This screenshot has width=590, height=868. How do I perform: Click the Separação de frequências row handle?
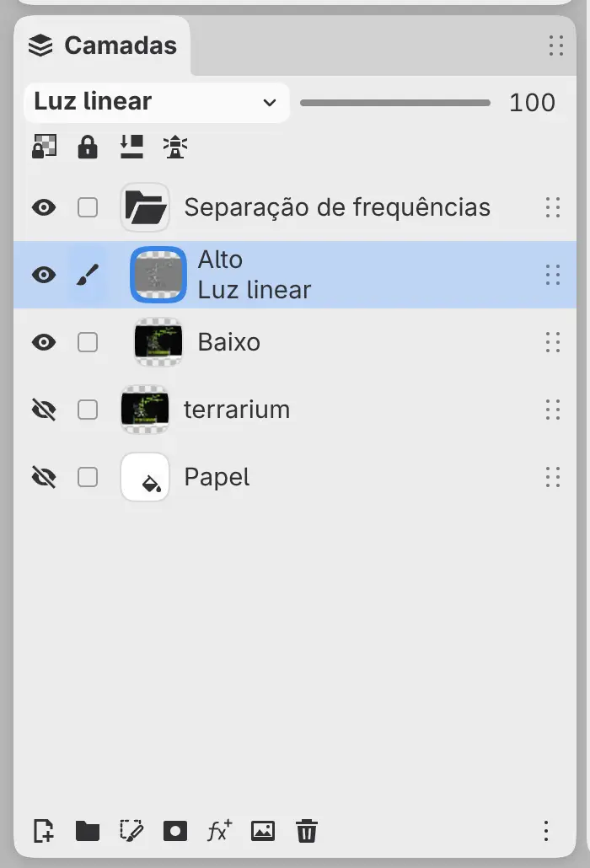coord(553,207)
